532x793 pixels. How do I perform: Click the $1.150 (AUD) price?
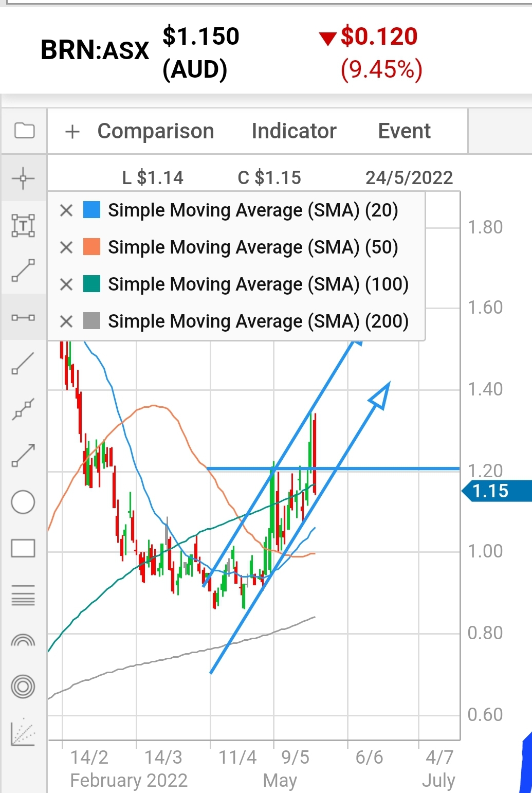coord(201,53)
